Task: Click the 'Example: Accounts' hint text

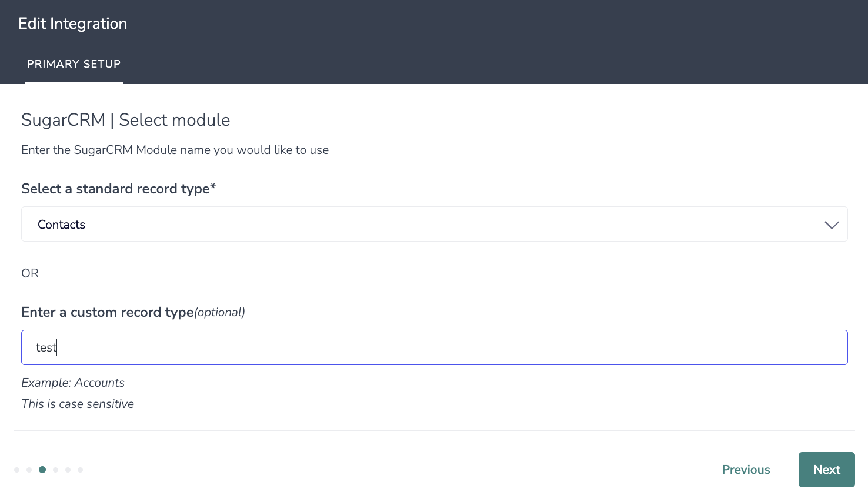Action: [x=73, y=383]
